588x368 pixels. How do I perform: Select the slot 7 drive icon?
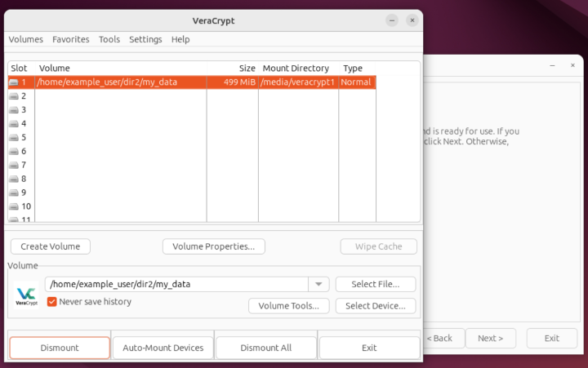click(14, 165)
